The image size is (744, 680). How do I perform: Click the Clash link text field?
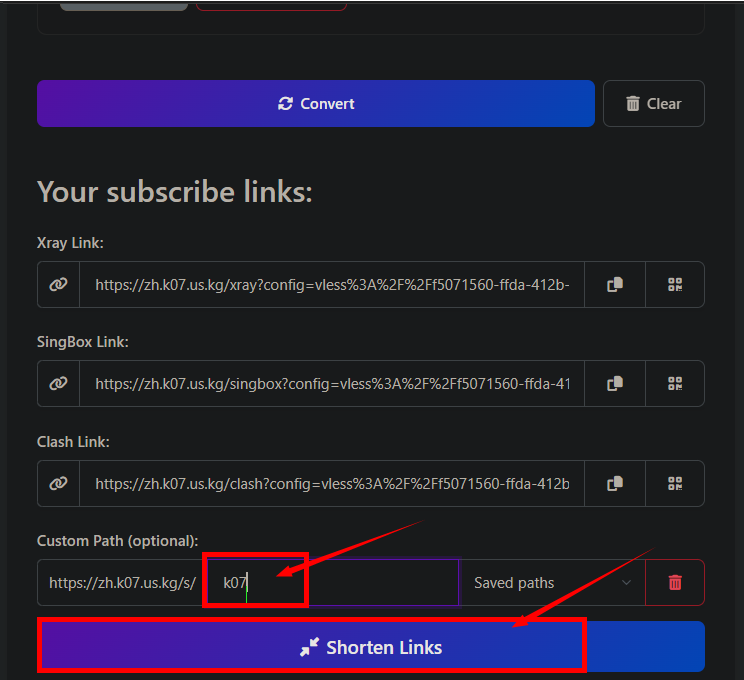[x=332, y=484]
